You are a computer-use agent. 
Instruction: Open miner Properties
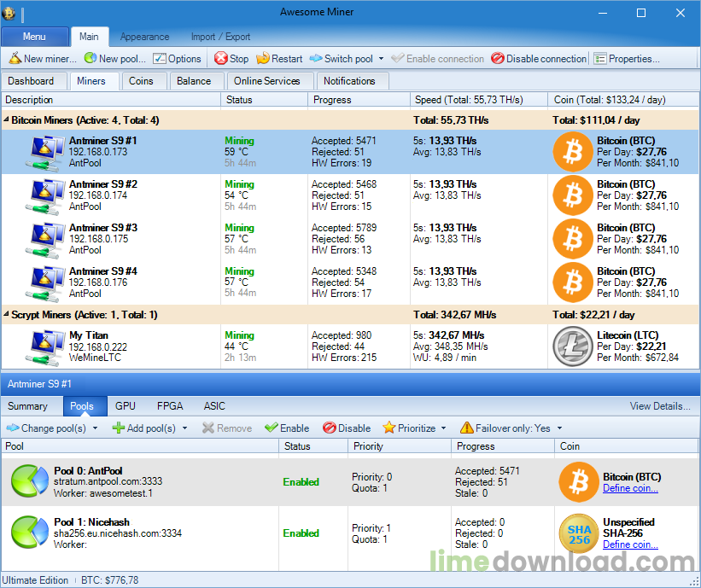click(626, 59)
